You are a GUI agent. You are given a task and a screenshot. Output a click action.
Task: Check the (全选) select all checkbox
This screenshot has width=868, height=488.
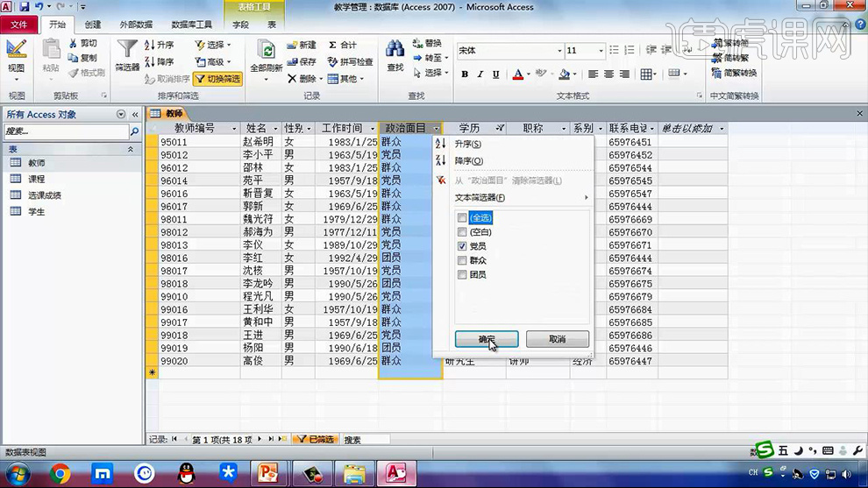(462, 218)
